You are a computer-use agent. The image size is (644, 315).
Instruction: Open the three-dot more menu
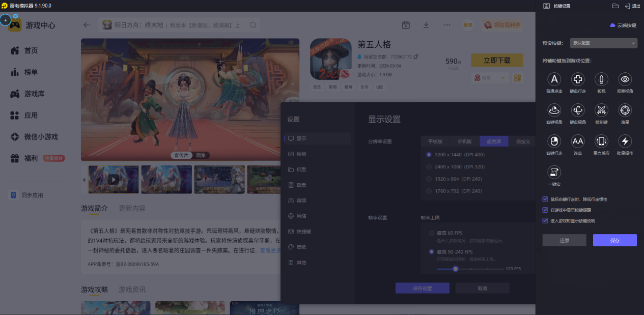coord(447,25)
